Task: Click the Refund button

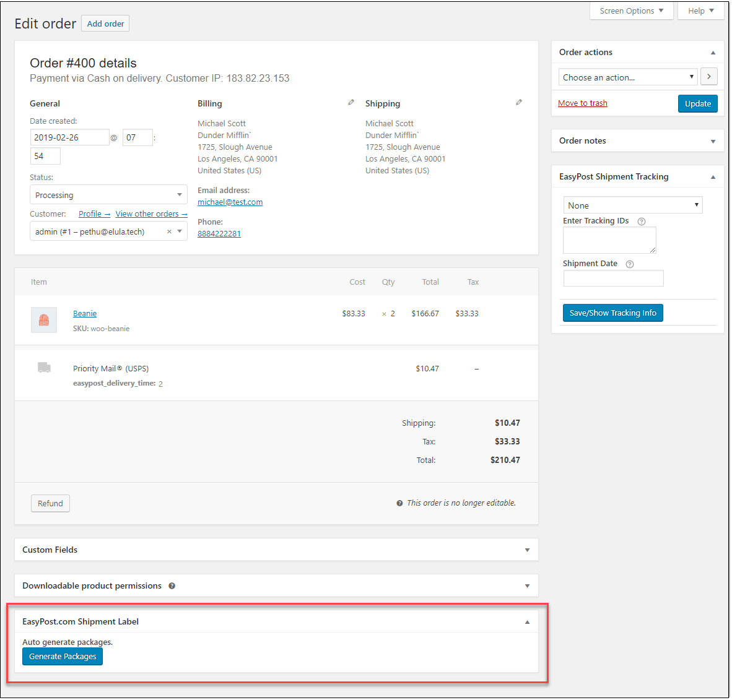Action: [50, 504]
